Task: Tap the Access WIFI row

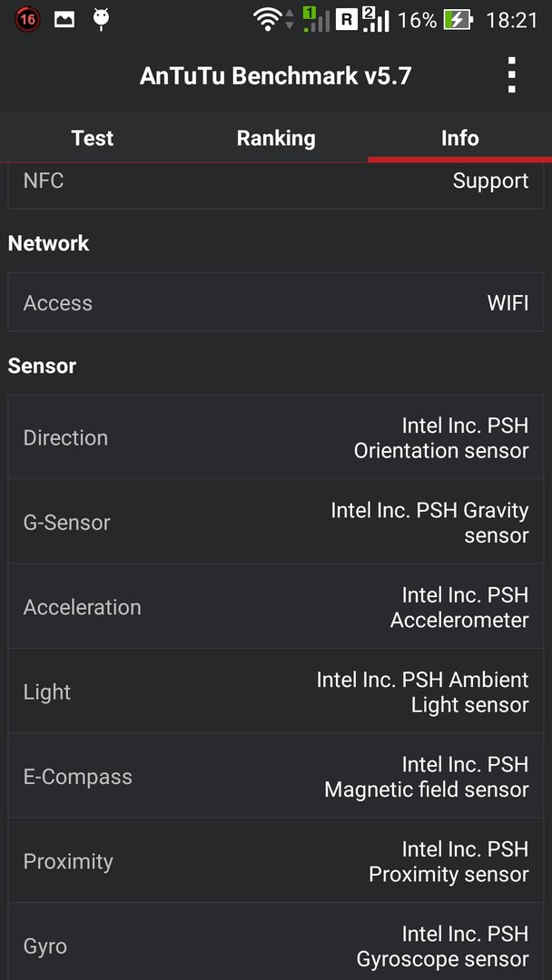Action: tap(276, 302)
